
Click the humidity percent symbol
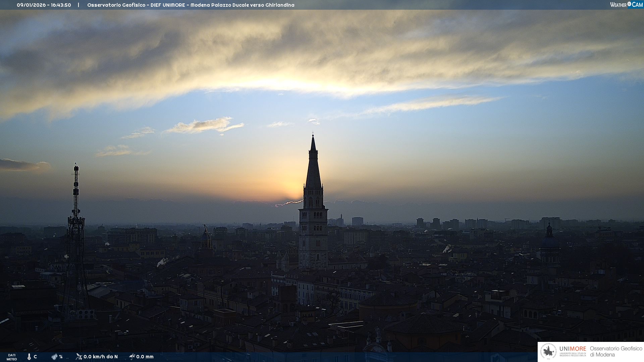click(x=61, y=357)
